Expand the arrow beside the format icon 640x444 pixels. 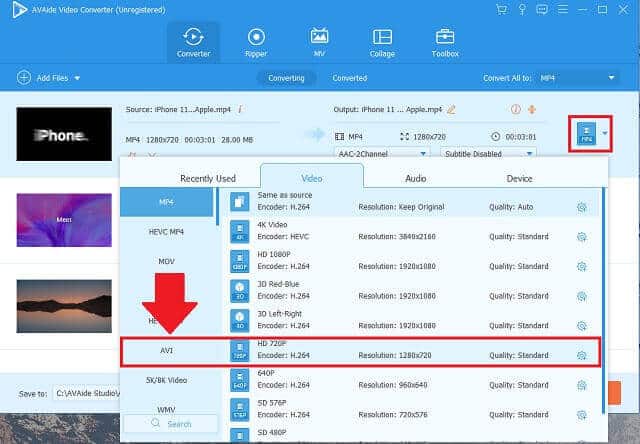(x=604, y=133)
